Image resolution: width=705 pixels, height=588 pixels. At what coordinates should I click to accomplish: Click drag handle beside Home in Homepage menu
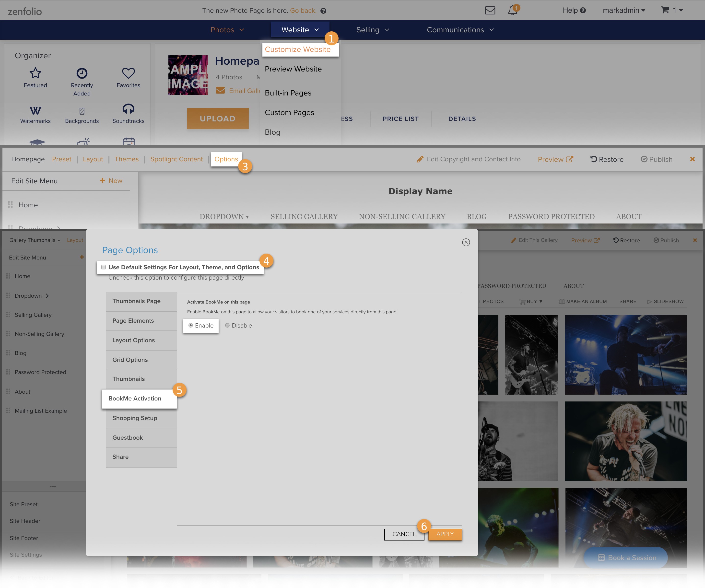click(10, 204)
